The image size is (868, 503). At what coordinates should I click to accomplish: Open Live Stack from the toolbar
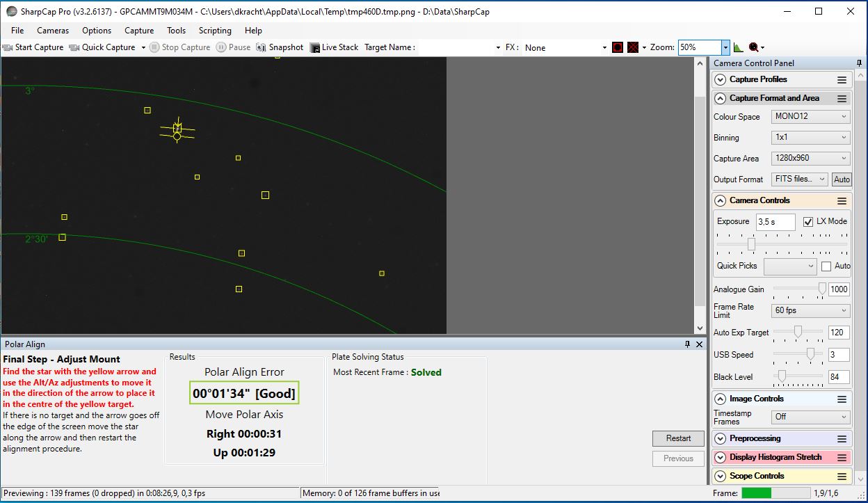click(x=334, y=47)
